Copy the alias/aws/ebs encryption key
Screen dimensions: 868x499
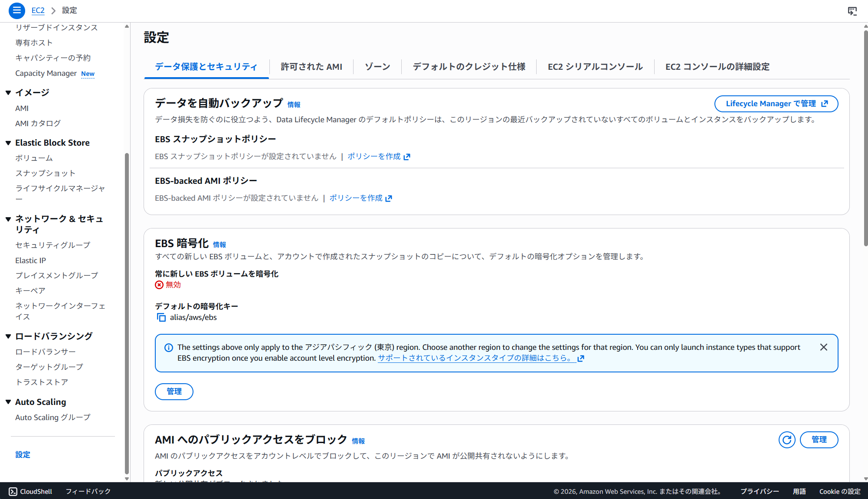click(161, 317)
